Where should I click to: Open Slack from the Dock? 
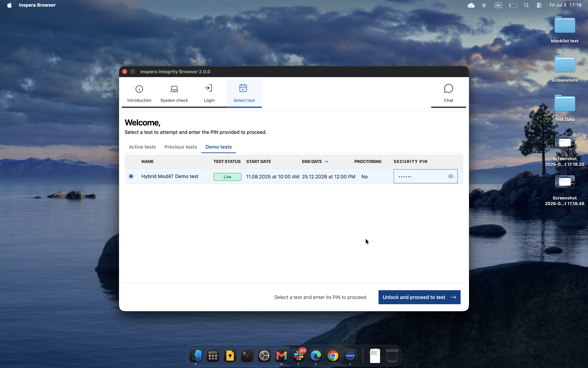coord(299,356)
